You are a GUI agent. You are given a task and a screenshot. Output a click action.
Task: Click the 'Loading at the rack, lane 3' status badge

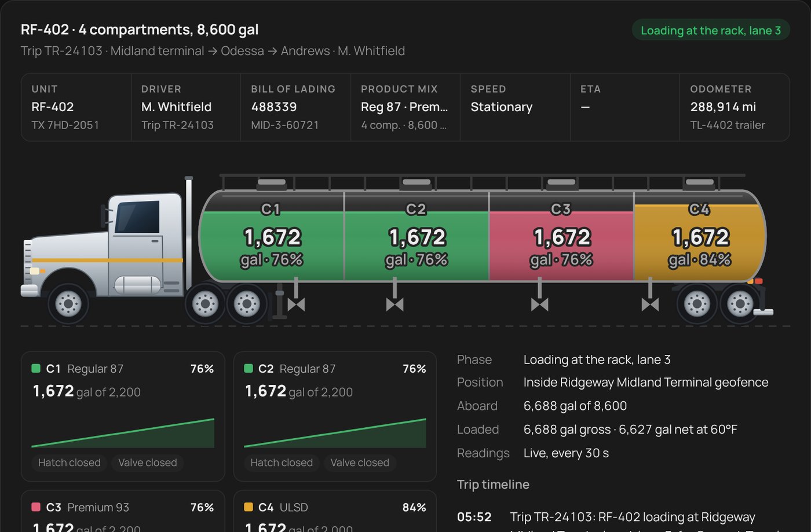(x=711, y=30)
